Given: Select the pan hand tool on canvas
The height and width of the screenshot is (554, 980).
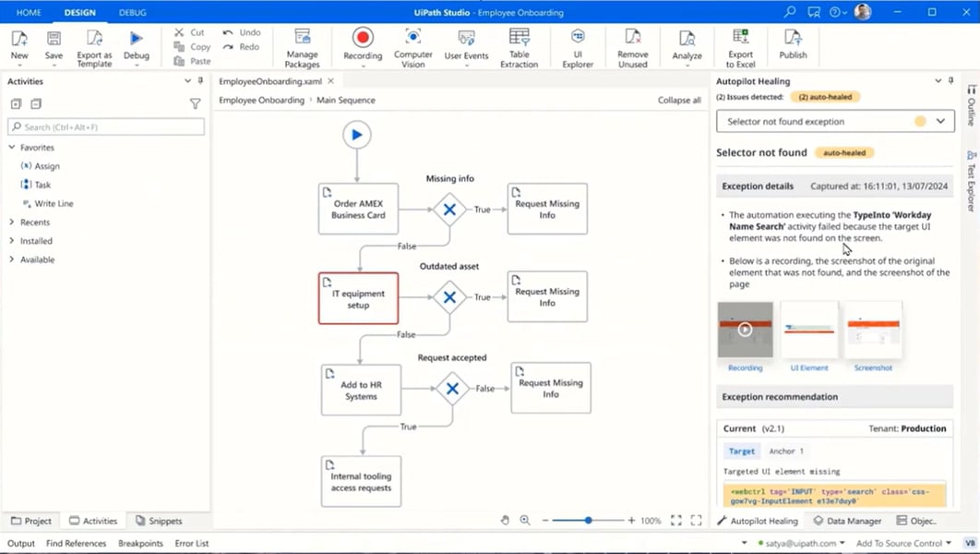Looking at the screenshot, I should click(x=505, y=520).
